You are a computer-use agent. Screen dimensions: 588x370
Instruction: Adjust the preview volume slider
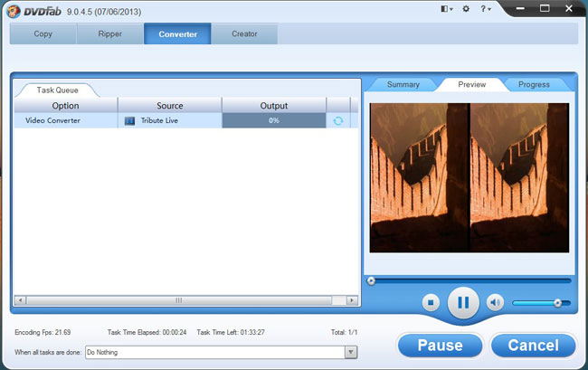[x=542, y=303]
